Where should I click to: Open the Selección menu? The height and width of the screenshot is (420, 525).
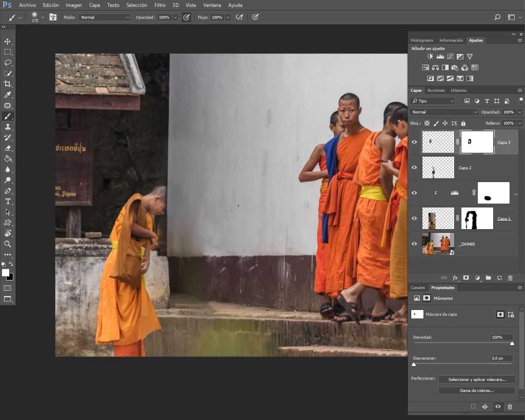136,5
